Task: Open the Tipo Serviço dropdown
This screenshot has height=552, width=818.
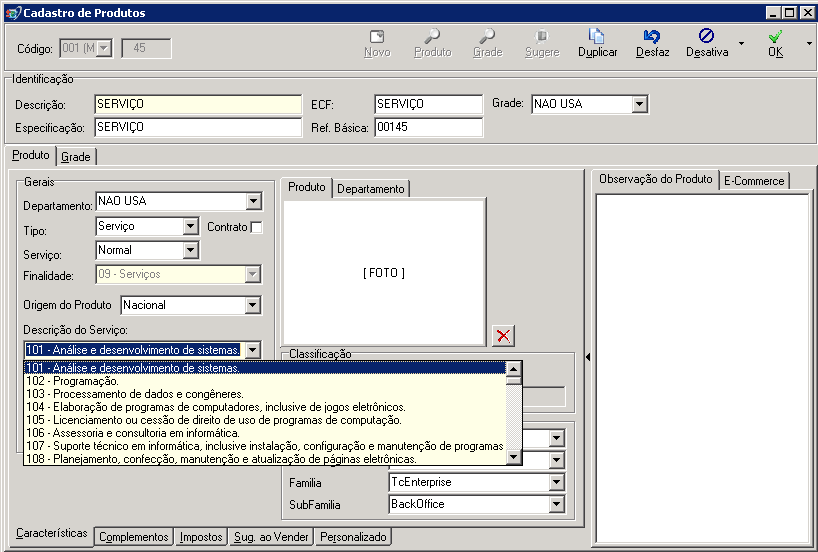Action: click(x=190, y=226)
